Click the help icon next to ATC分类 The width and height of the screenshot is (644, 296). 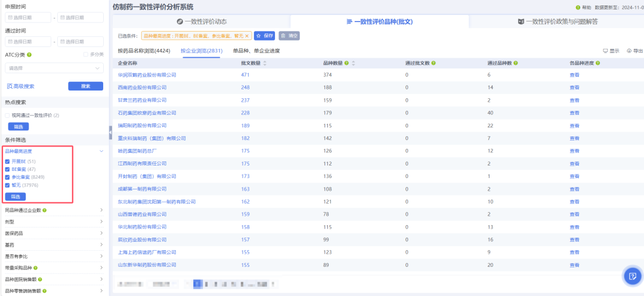coord(29,55)
